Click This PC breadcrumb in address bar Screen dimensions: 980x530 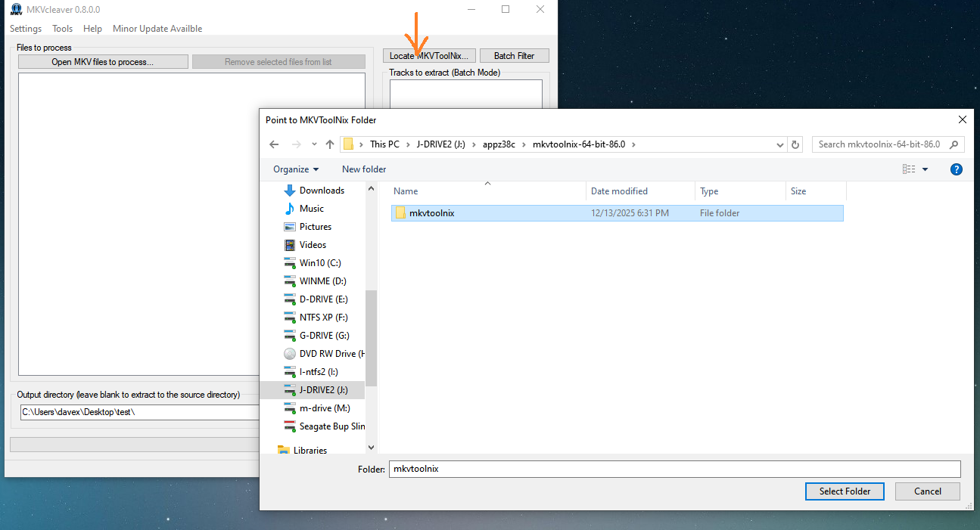[x=384, y=144]
